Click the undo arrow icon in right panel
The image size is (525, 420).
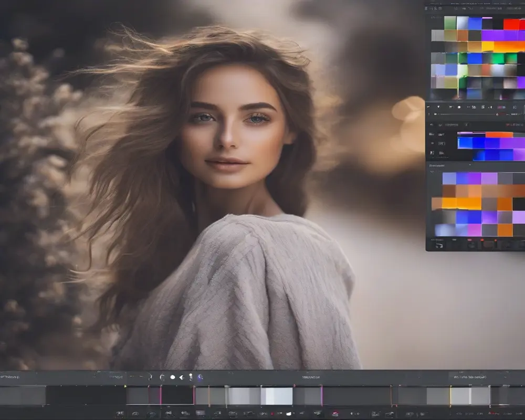(x=432, y=124)
